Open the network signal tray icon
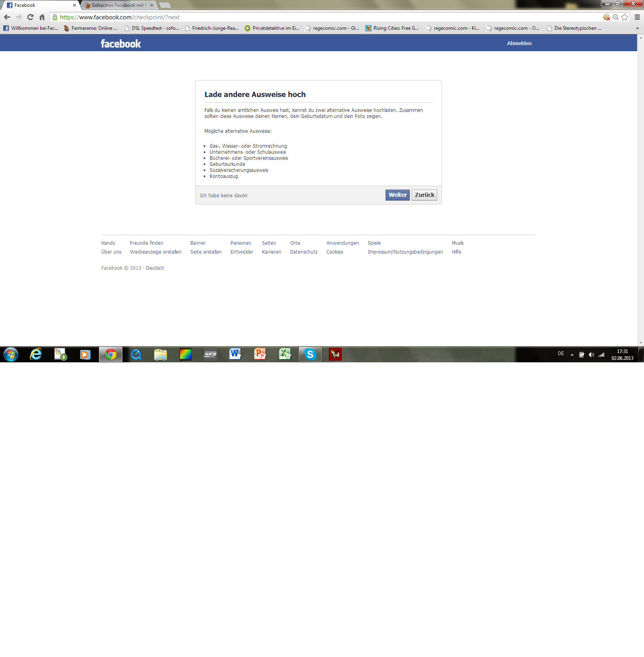This screenshot has width=644, height=657. coord(601,355)
